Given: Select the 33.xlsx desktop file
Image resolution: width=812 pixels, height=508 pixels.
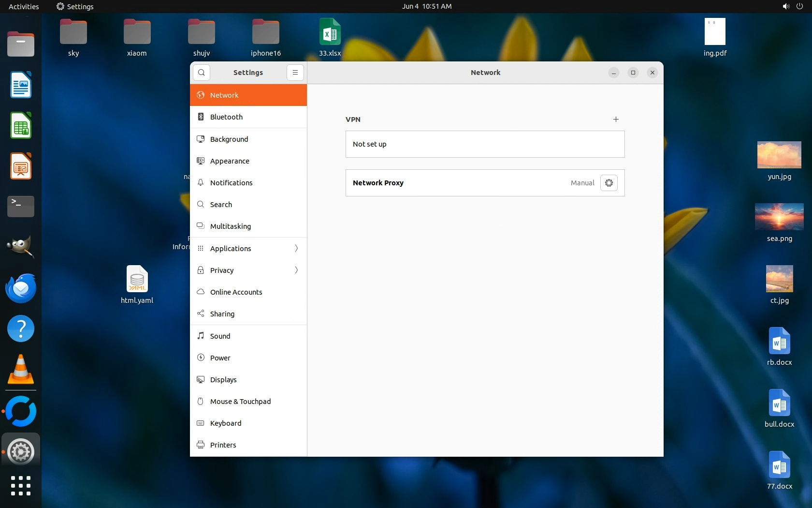Looking at the screenshot, I should click(x=330, y=32).
